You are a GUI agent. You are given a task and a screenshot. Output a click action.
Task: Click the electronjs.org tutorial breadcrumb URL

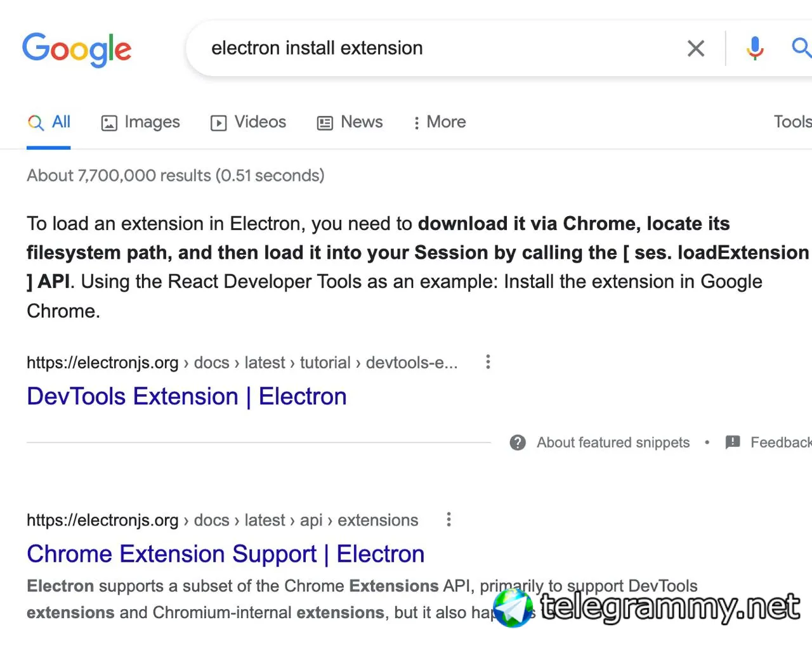(x=242, y=363)
